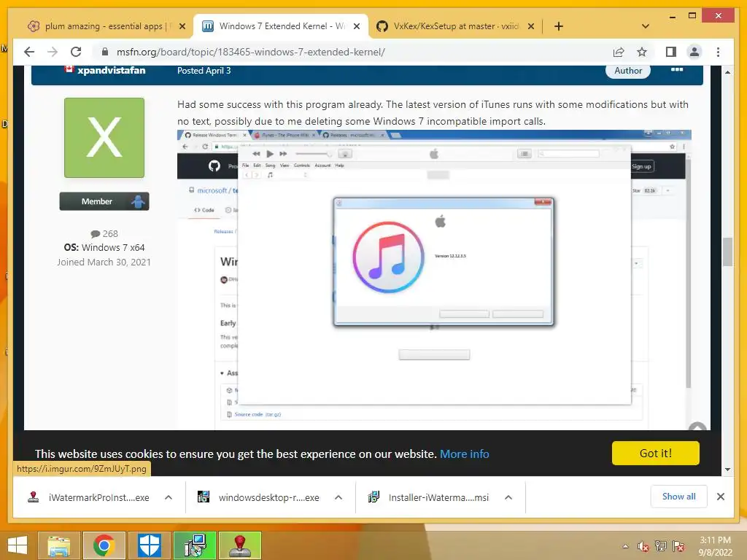Image resolution: width=747 pixels, height=560 pixels.
Task: Open windowsdesktop-r exe download
Action: [x=259, y=497]
